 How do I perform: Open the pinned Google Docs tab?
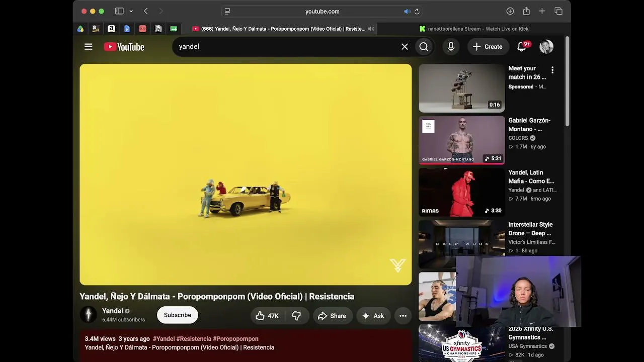click(x=127, y=29)
